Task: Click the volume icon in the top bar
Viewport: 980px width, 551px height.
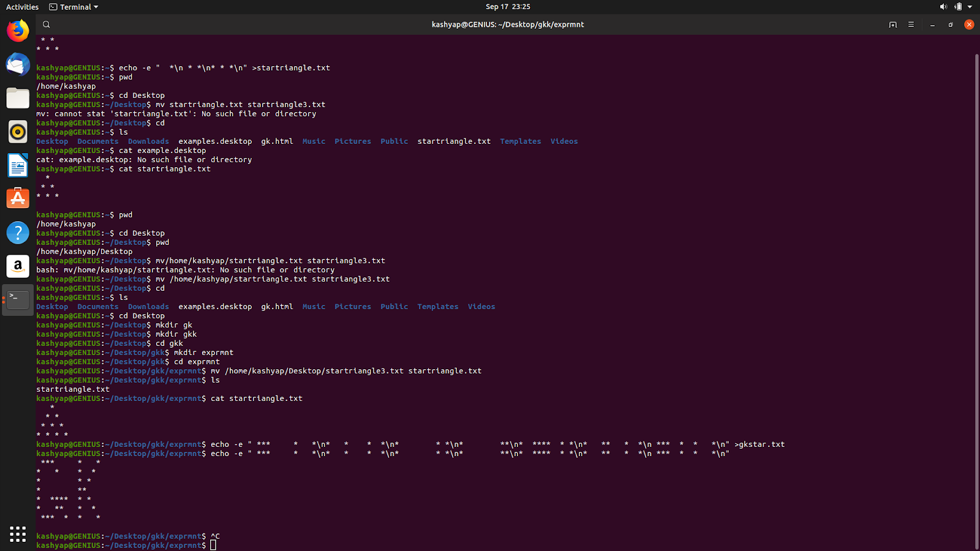Action: 943,7
